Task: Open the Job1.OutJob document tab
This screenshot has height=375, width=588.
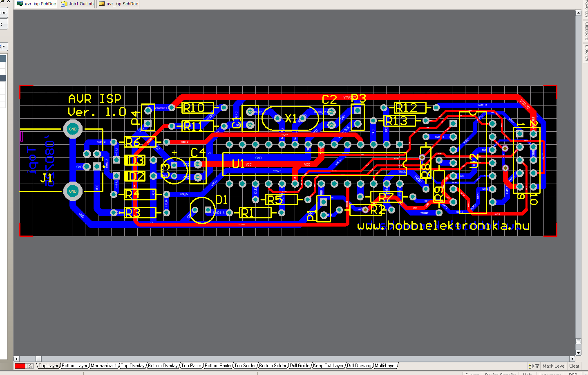Action: pos(77,4)
